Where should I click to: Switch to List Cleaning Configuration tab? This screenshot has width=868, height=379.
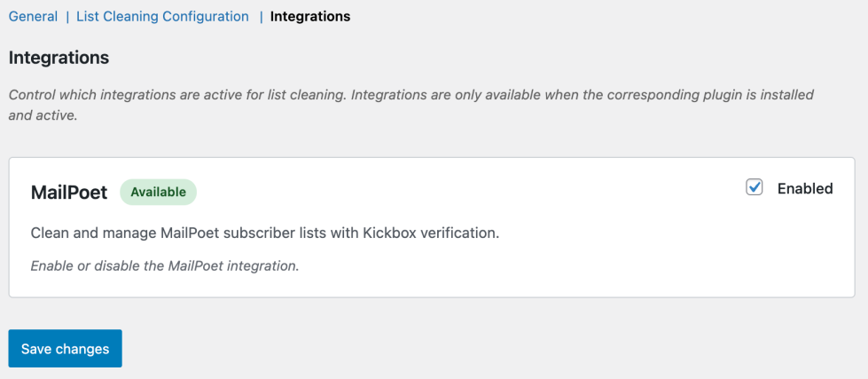pyautogui.click(x=162, y=16)
